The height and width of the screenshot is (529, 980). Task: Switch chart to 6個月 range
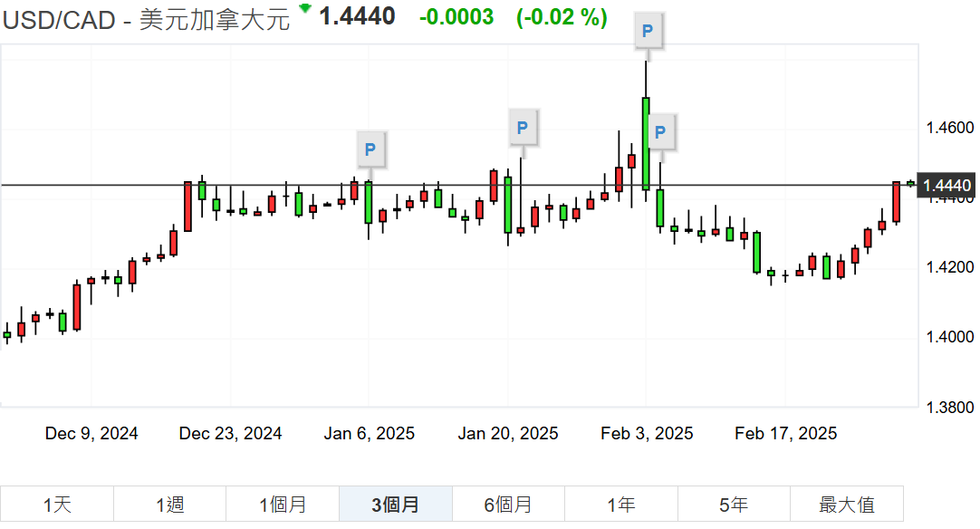coord(508,504)
